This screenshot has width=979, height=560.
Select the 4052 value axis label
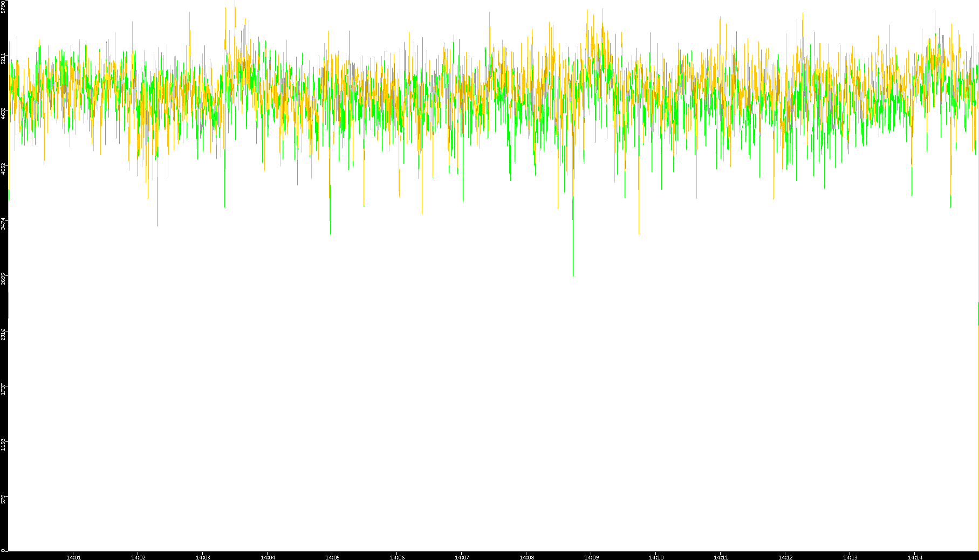[3, 169]
